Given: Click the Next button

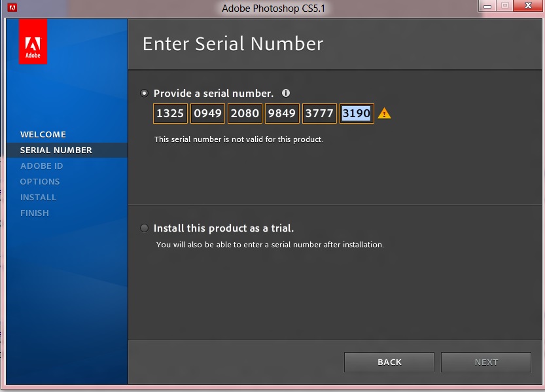Looking at the screenshot, I should point(486,363).
